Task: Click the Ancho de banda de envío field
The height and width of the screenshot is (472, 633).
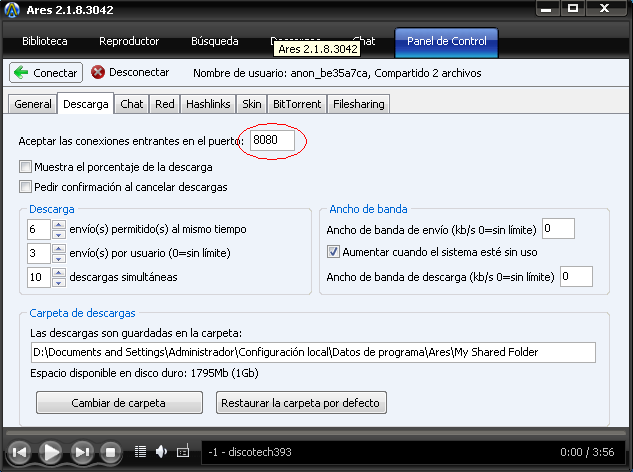Action: 558,229
